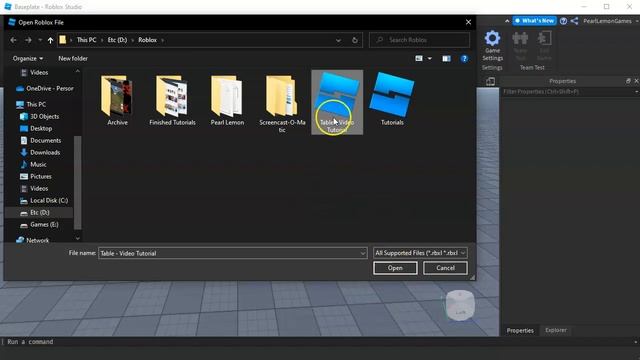
Task: Select Roblox in the address path
Action: tap(147, 40)
